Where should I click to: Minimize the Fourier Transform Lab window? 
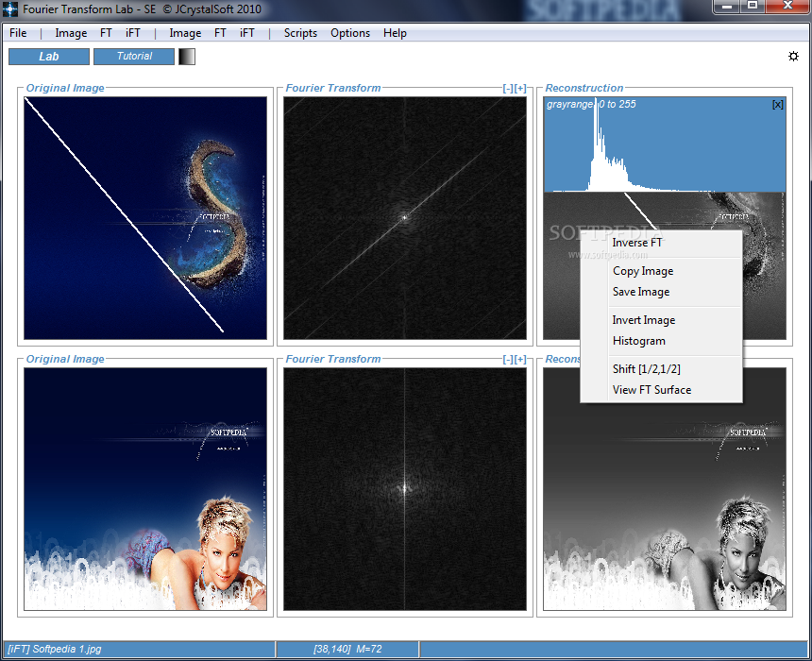coord(727,7)
